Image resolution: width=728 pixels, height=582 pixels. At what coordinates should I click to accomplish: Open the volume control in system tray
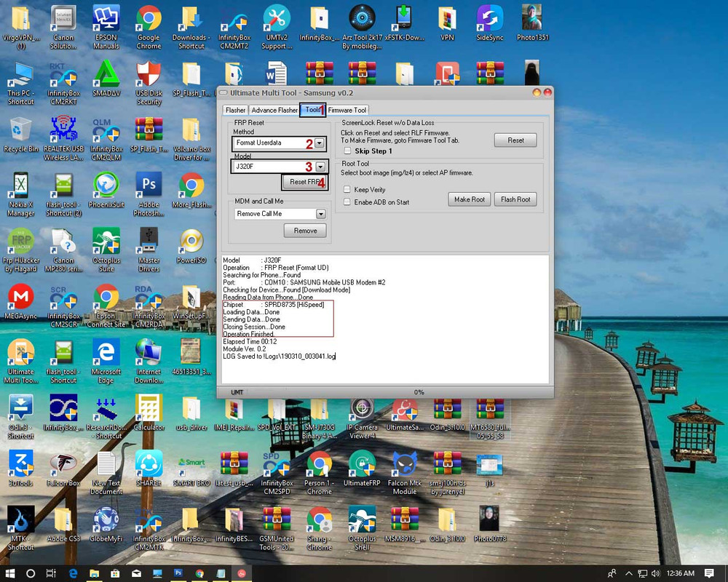[x=656, y=574]
